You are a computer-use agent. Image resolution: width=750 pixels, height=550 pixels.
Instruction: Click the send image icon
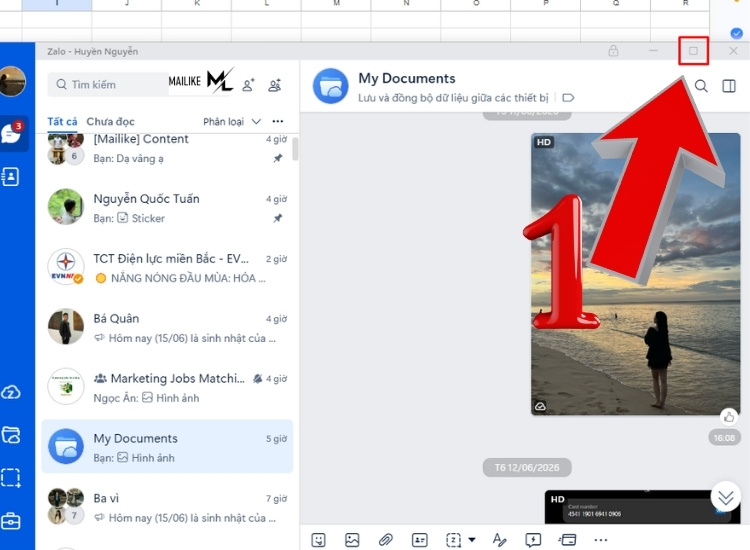coord(352,540)
